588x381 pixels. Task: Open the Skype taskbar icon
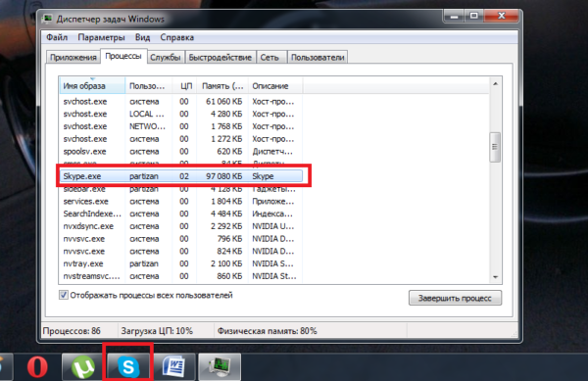tap(128, 367)
